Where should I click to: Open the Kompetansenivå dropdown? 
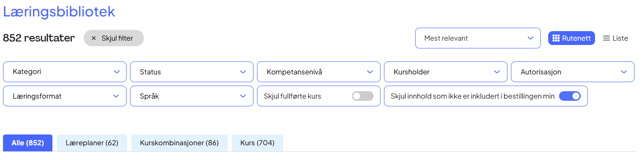tap(319, 72)
